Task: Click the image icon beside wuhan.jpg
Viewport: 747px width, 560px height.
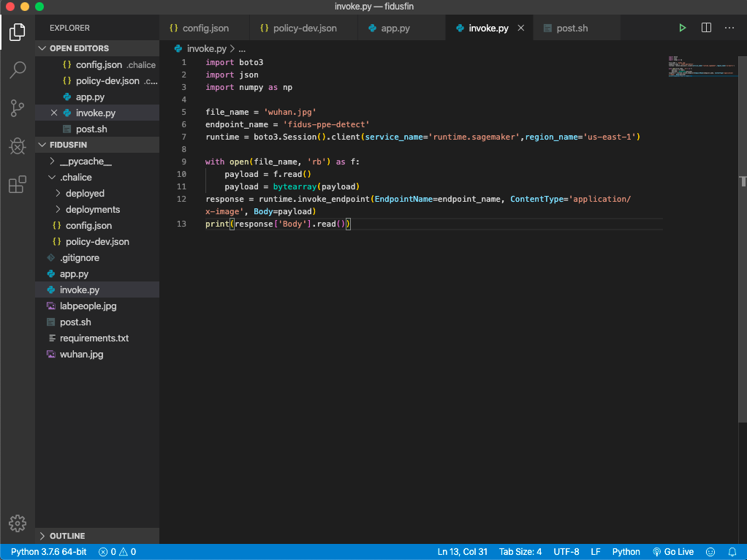Action: coord(51,354)
